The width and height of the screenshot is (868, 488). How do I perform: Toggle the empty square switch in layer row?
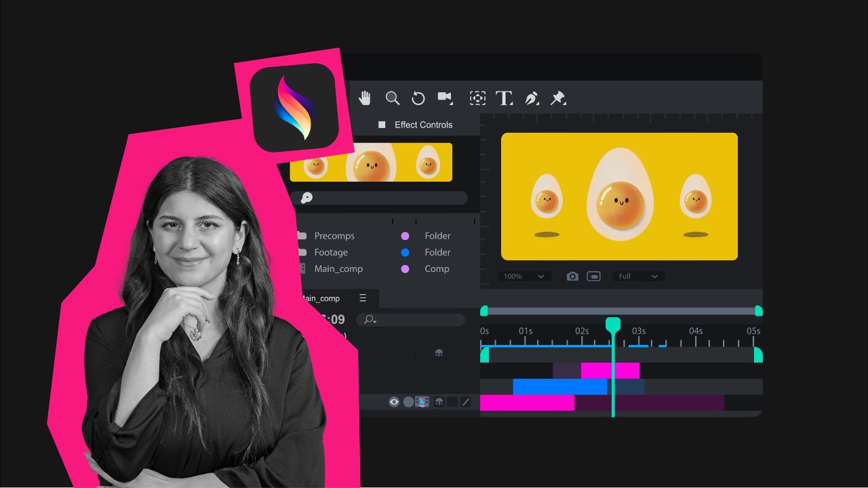[x=452, y=402]
